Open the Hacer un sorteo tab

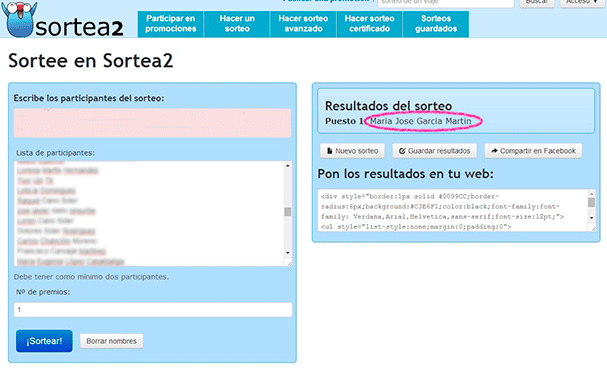point(237,24)
